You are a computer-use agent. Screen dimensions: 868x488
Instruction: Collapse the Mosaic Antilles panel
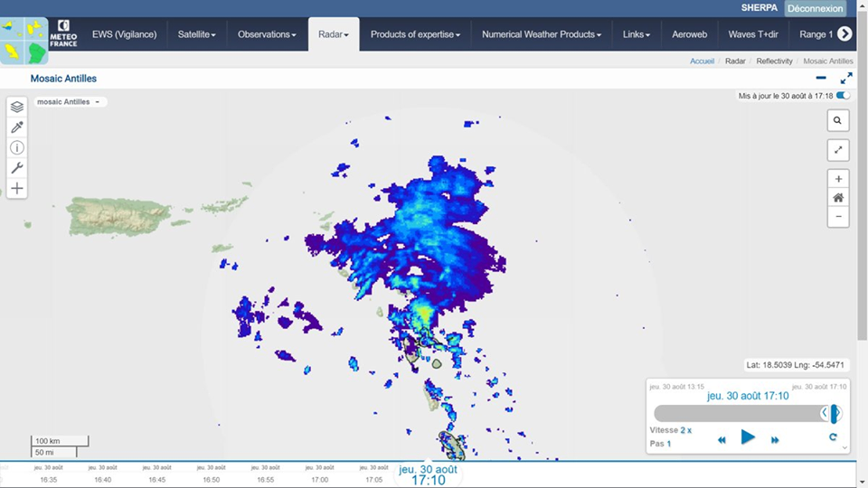click(821, 78)
